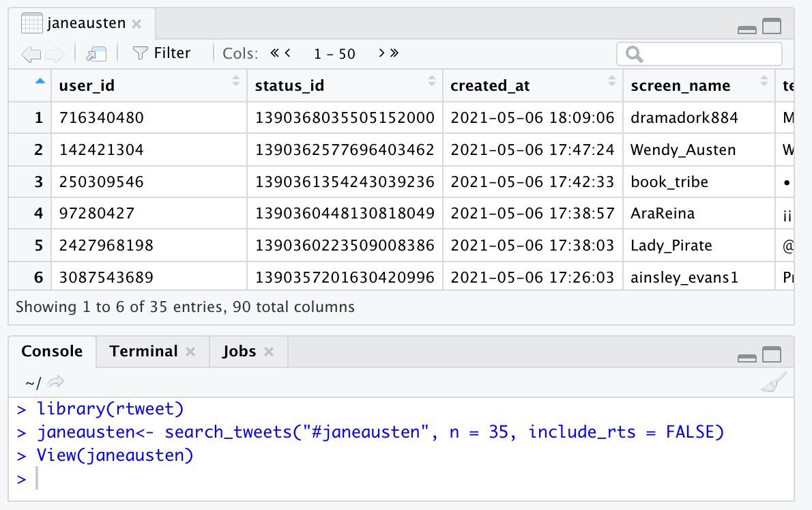
Task: Click the screen_name column header
Action: 699,85
